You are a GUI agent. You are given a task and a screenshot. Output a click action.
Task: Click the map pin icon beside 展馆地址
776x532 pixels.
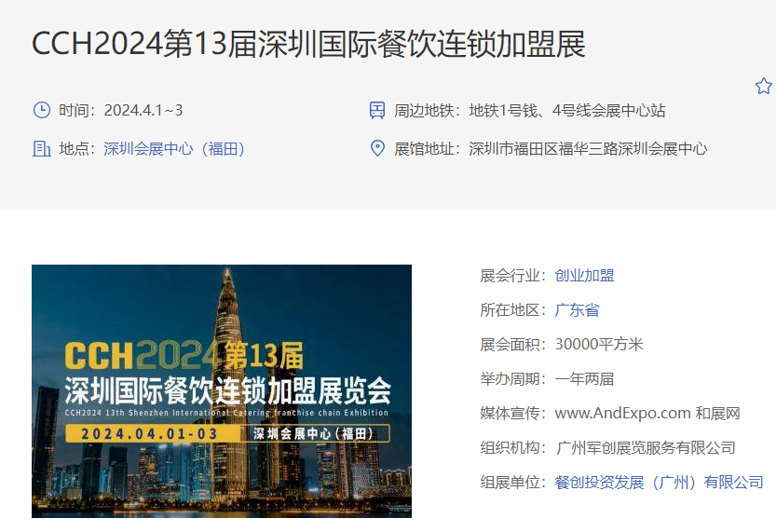tap(377, 148)
